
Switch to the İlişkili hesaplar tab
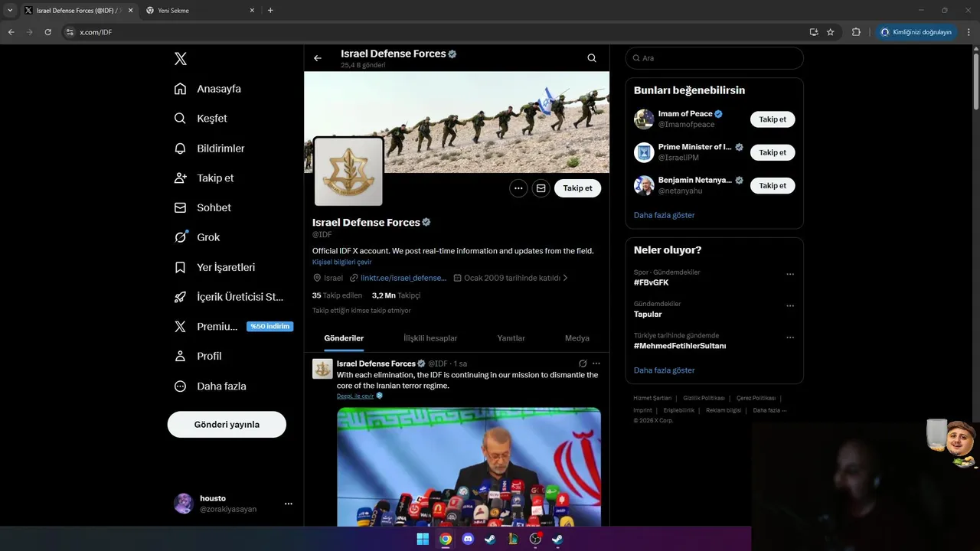tap(430, 338)
